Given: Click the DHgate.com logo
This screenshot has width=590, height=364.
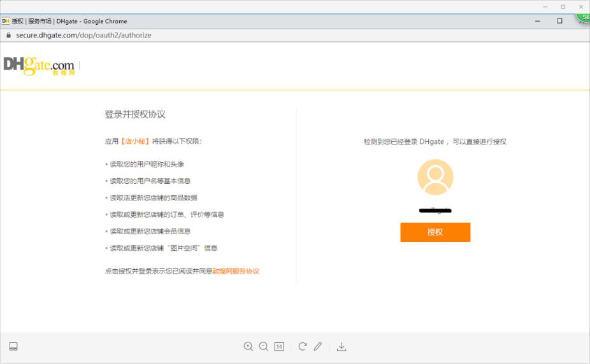Looking at the screenshot, I should click(39, 66).
